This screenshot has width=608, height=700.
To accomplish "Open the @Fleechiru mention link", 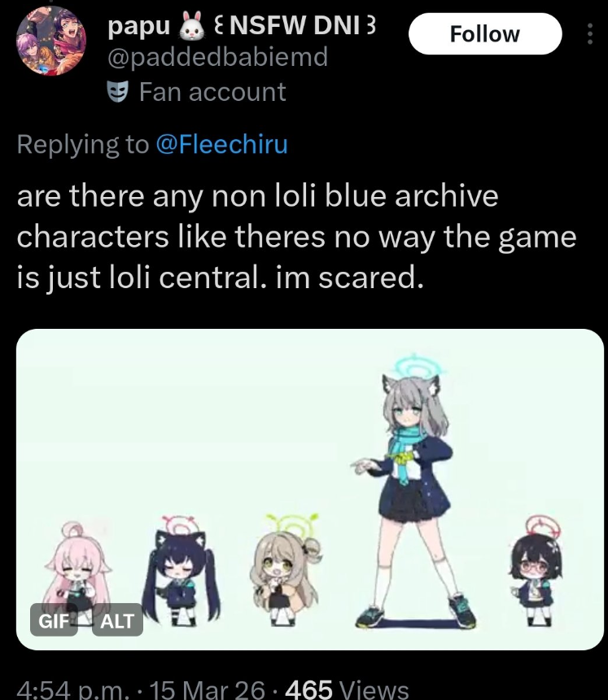I will pyautogui.click(x=222, y=144).
